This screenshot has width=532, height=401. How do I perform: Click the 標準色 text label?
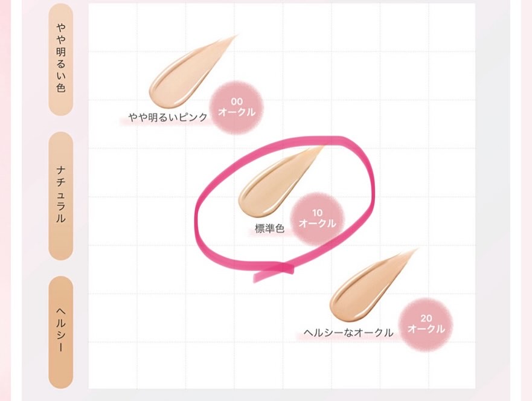(x=269, y=229)
